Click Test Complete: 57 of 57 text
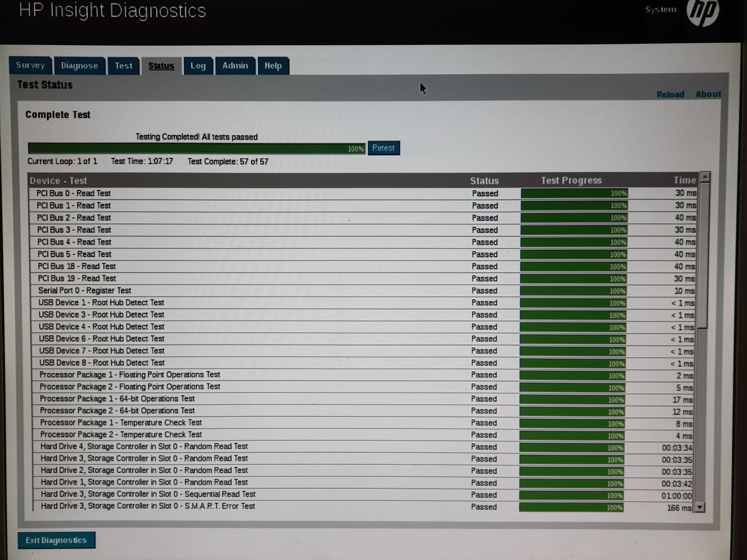The image size is (747, 560). (x=228, y=162)
